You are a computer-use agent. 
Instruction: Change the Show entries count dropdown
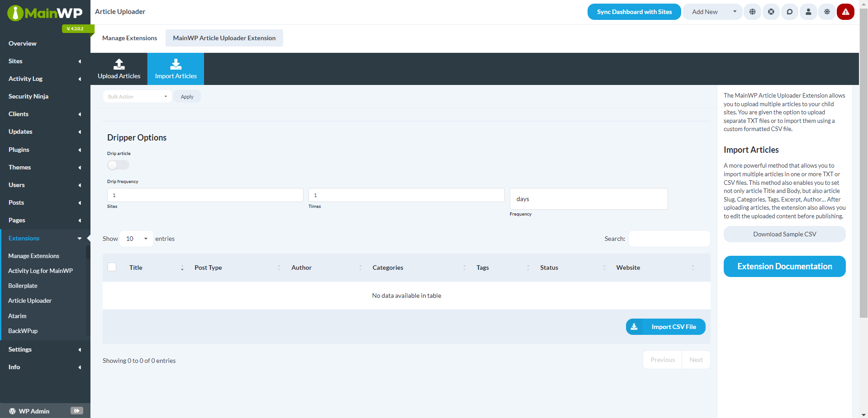pos(136,239)
